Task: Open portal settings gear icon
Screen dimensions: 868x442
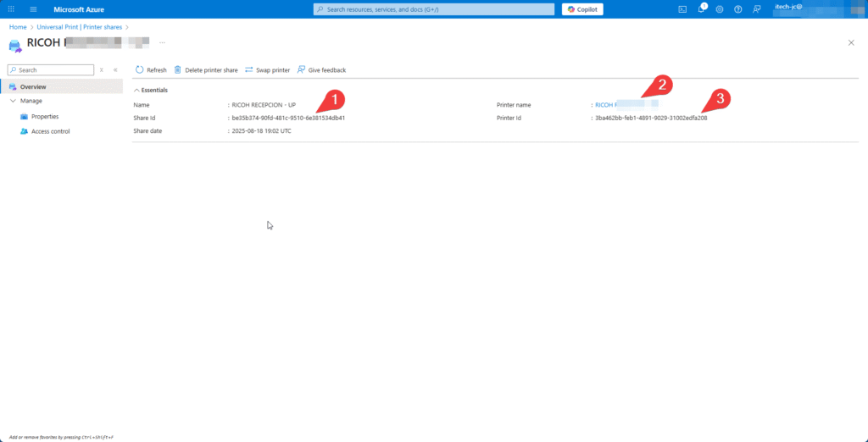Action: point(720,9)
